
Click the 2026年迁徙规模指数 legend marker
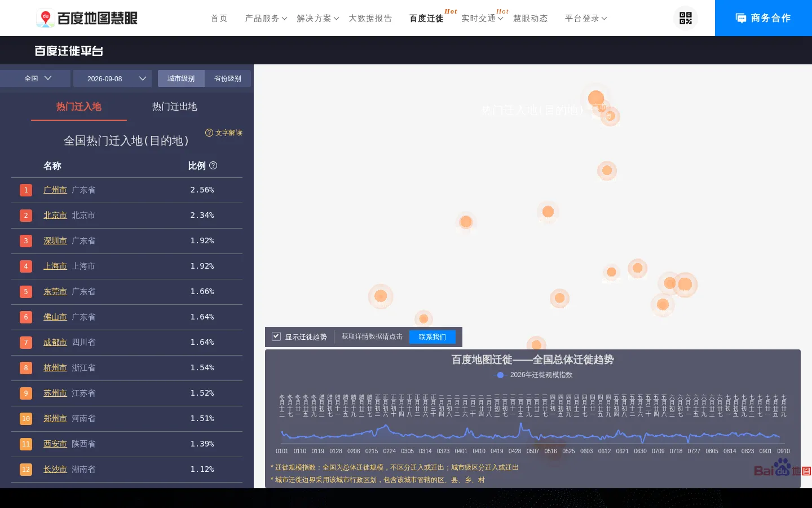500,375
